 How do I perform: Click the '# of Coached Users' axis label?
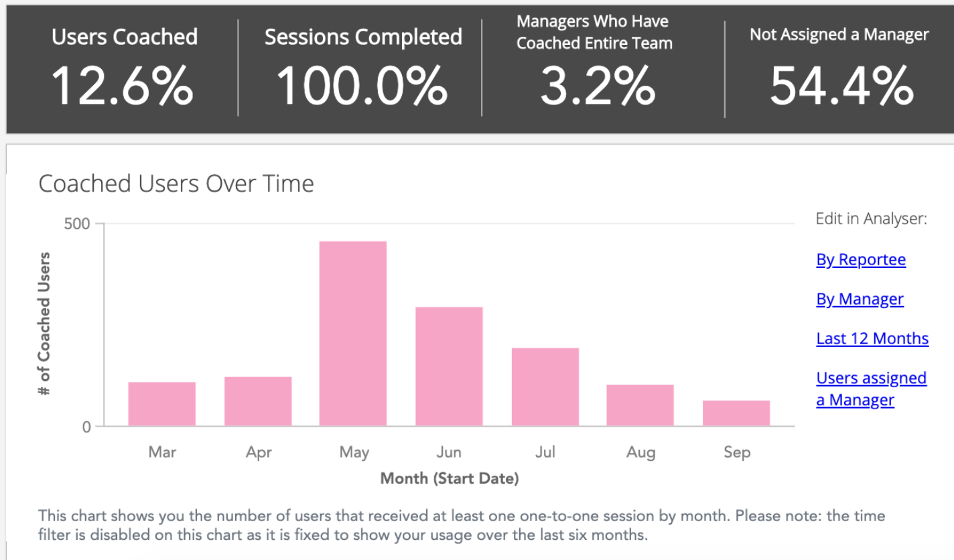44,324
